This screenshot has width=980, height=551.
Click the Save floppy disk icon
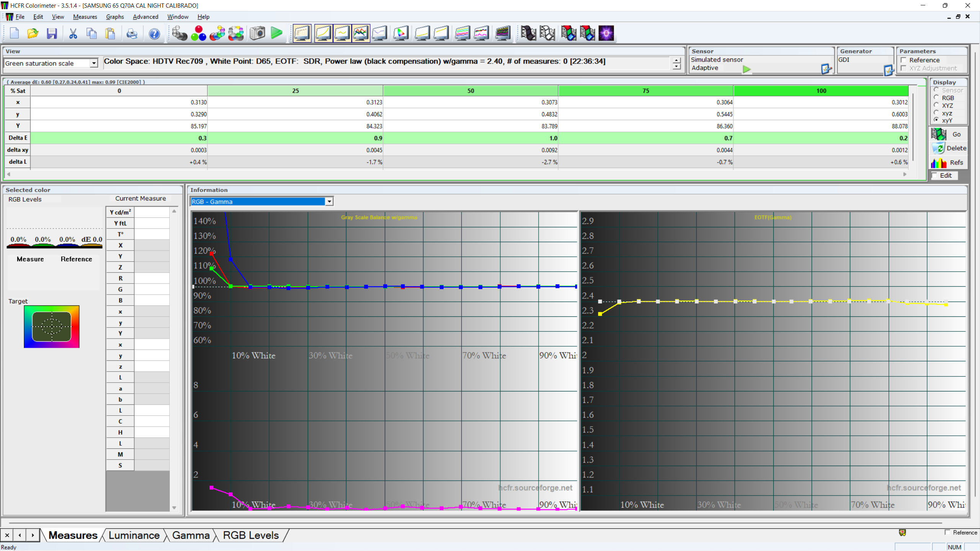(x=52, y=34)
